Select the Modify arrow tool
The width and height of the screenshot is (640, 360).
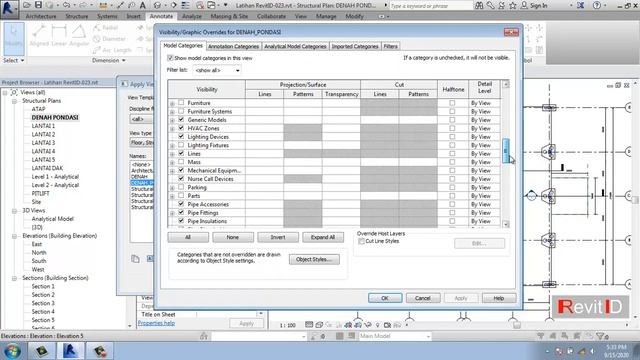coord(14,39)
